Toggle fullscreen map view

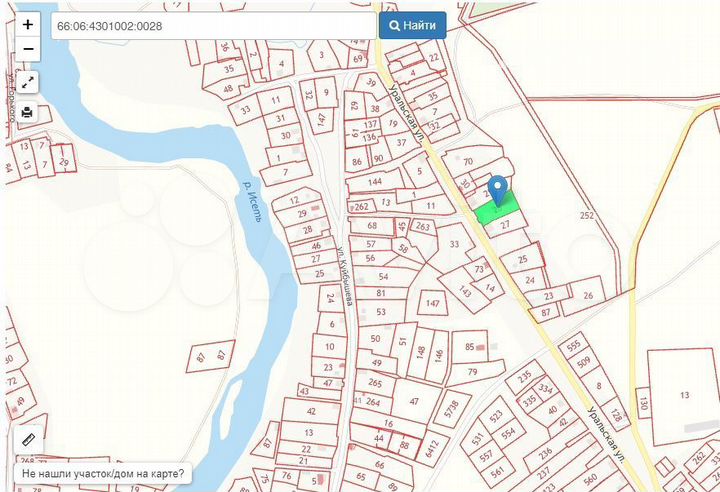(x=27, y=82)
